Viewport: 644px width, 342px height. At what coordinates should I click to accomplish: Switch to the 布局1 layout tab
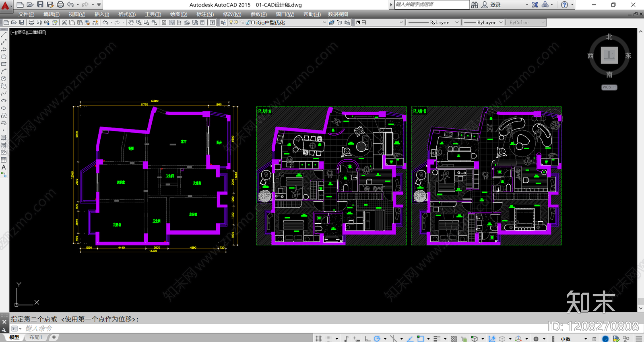[x=35, y=337]
